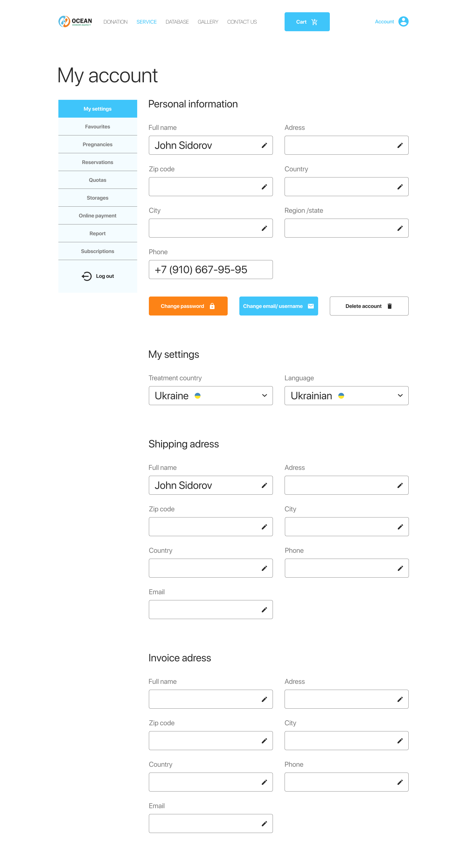Click edit pencil in Personal information Zip code
The width and height of the screenshot is (467, 868).
(x=264, y=187)
